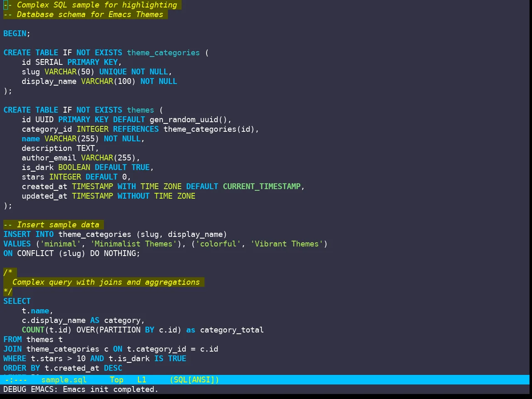Click the CURRENT_TIMESTAMP keyword

(x=261, y=187)
